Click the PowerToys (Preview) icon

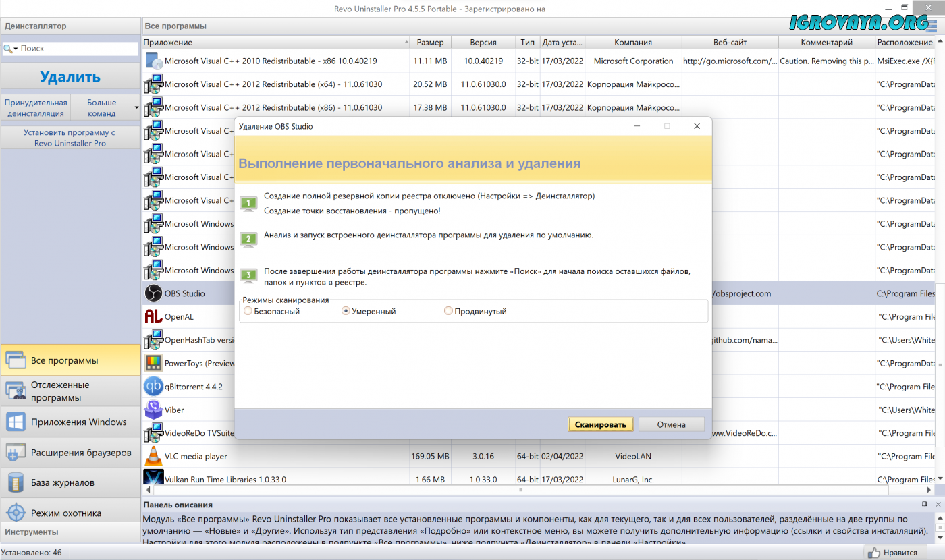(153, 363)
